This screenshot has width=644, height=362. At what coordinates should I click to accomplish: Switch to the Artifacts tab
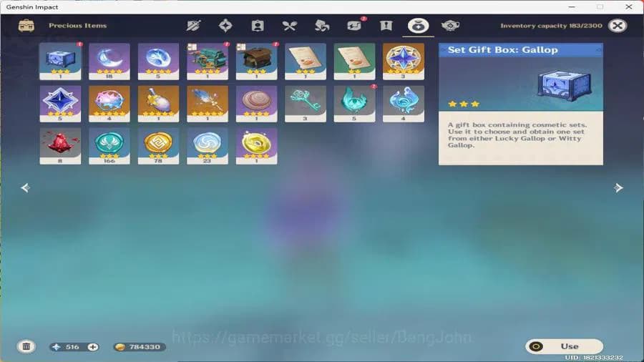pos(225,26)
